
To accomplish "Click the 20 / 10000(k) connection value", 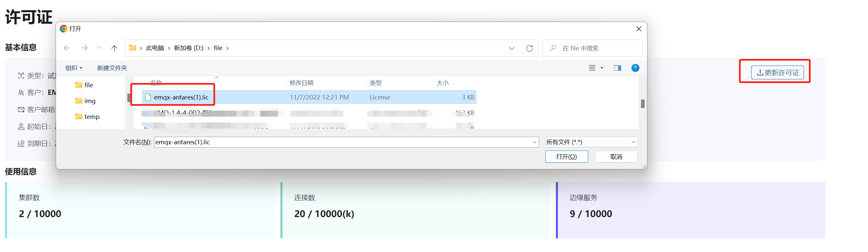I will (324, 214).
